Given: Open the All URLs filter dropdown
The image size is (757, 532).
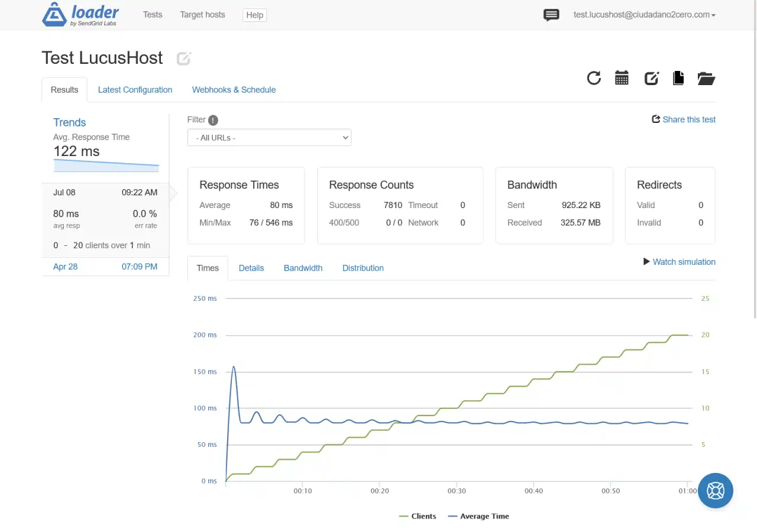Looking at the screenshot, I should (269, 138).
